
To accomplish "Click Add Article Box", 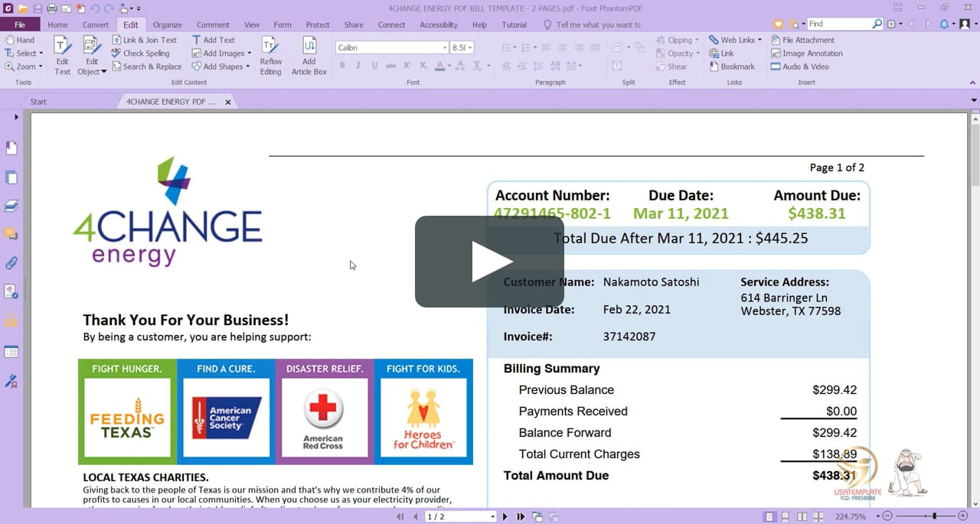I will click(x=309, y=56).
